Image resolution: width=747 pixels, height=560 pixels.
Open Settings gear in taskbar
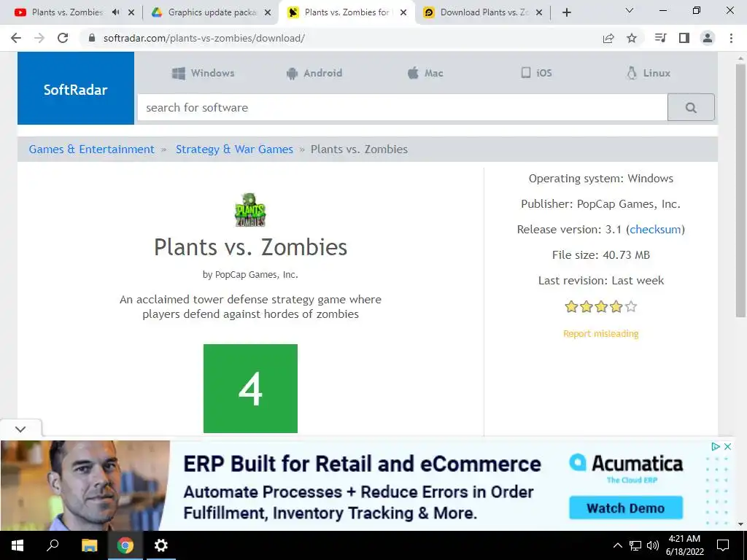161,545
